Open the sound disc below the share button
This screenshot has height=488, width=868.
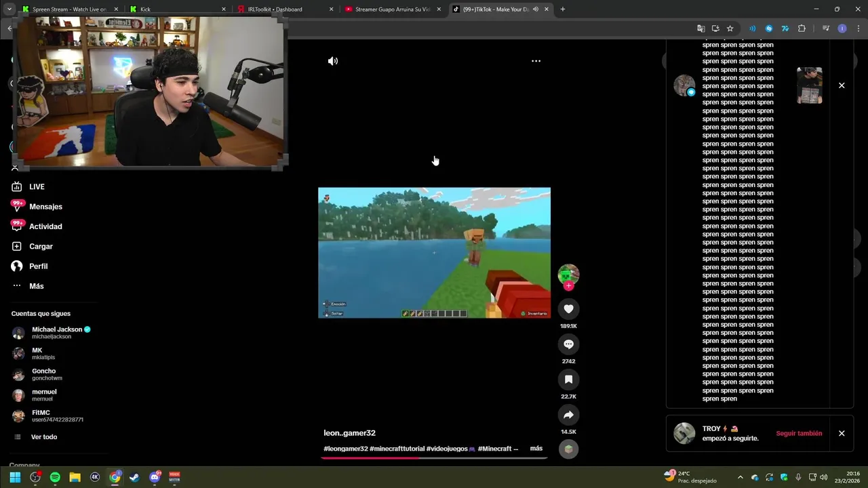coord(568,449)
